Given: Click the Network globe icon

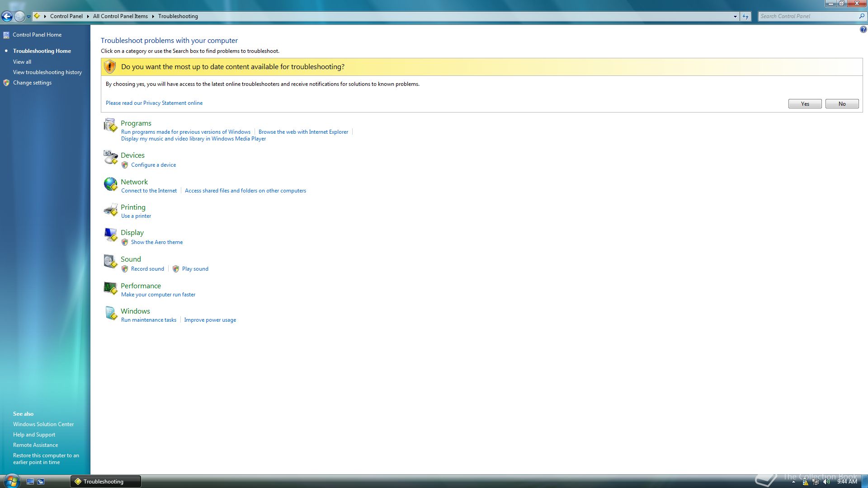Looking at the screenshot, I should pos(110,184).
